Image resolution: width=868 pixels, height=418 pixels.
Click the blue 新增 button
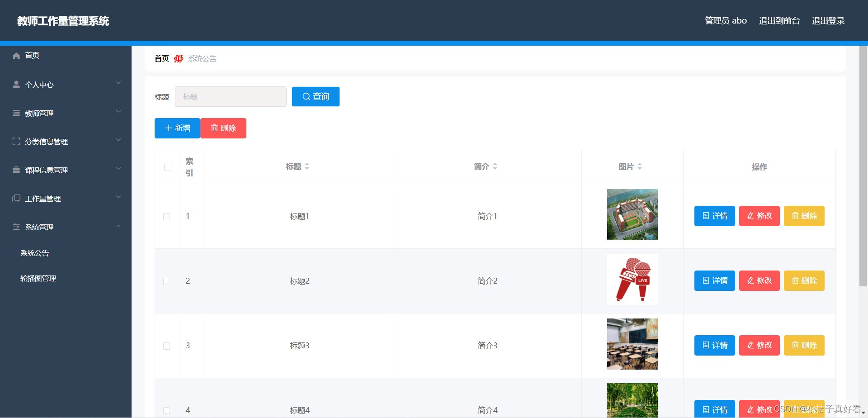[x=177, y=128]
